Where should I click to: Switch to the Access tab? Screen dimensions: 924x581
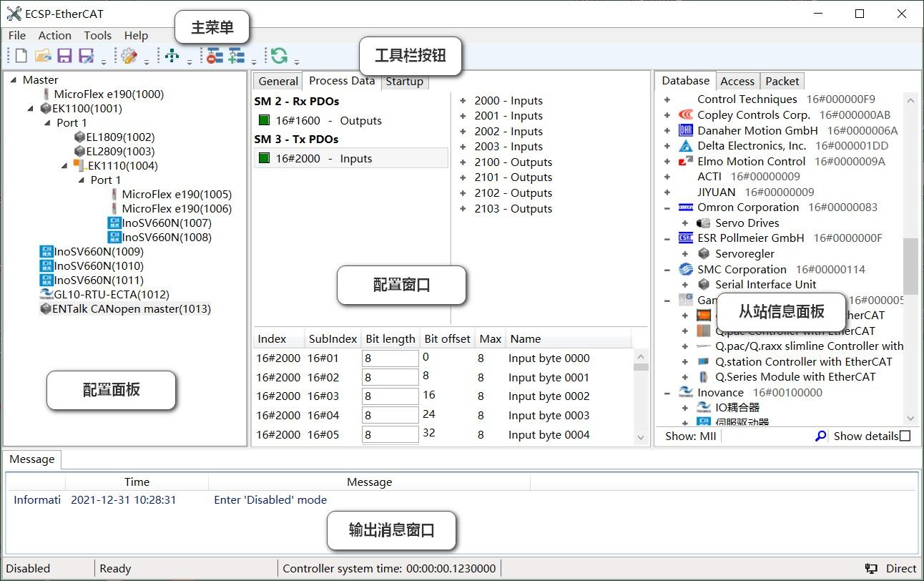coord(737,82)
